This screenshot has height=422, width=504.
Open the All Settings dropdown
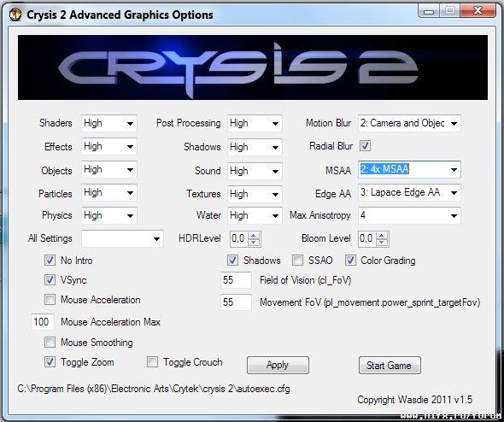122,238
